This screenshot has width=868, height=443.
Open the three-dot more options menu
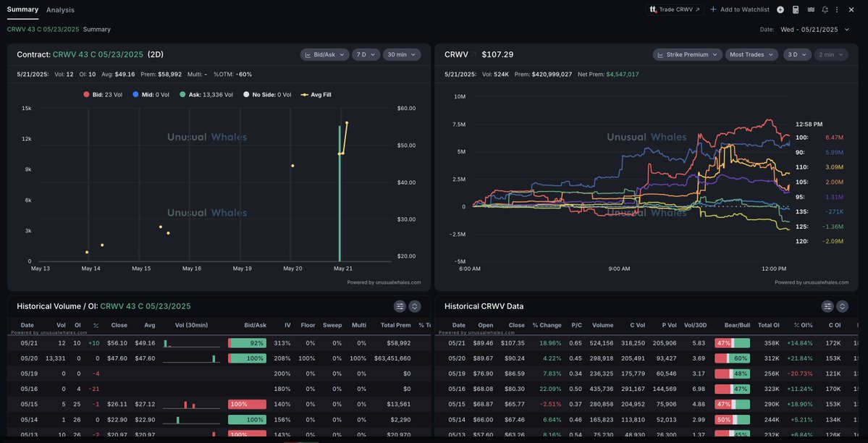[x=837, y=9]
